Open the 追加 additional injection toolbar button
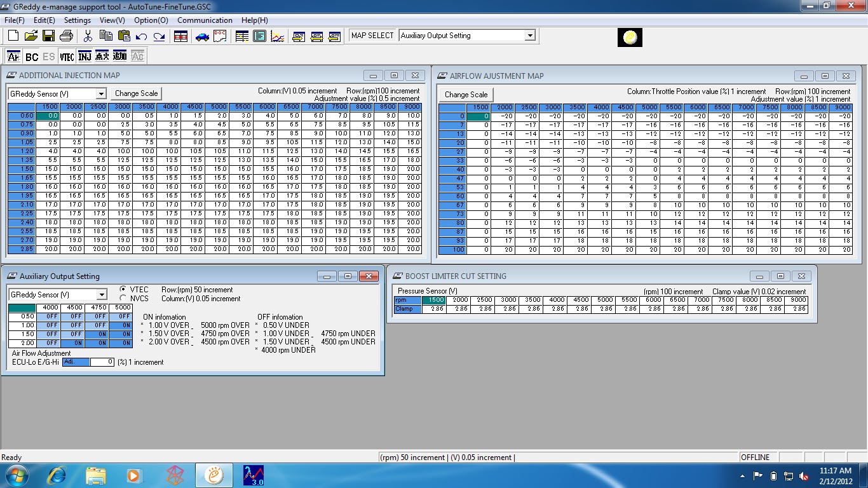Image resolution: width=868 pixels, height=488 pixels. click(x=120, y=57)
